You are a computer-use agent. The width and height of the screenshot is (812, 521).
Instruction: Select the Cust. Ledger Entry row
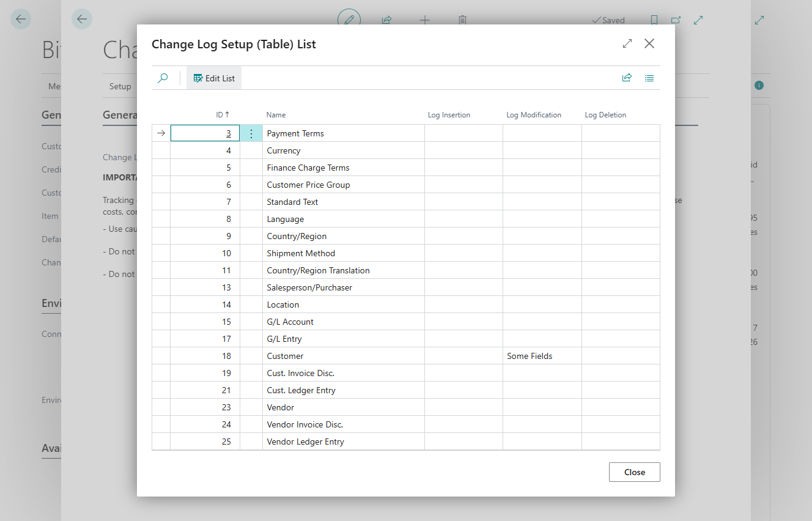(406, 390)
